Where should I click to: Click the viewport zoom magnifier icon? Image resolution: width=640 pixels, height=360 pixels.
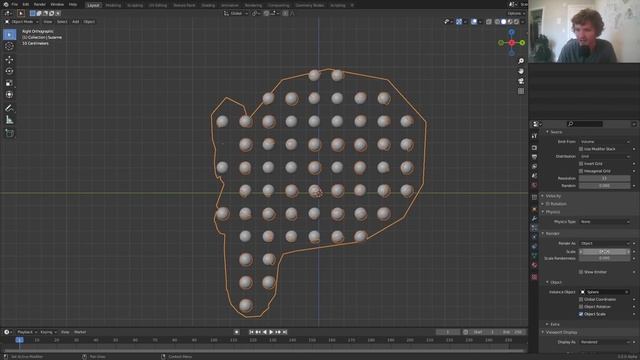521,61
